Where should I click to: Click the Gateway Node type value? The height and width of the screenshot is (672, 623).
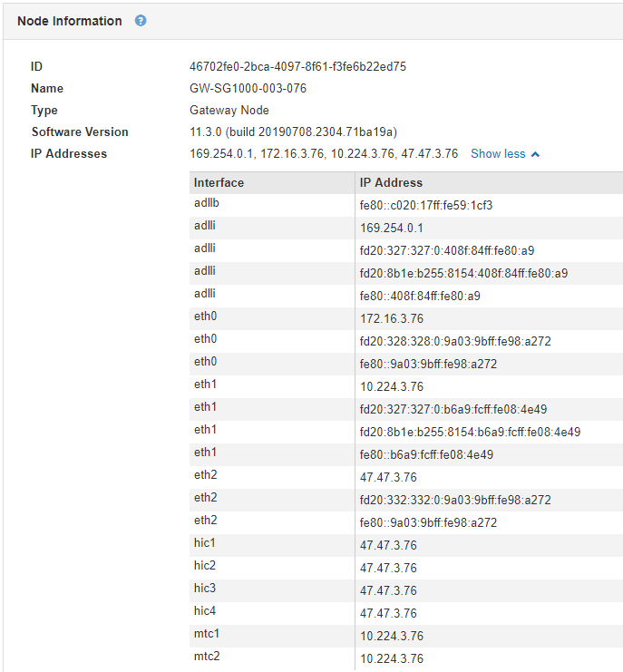pyautogui.click(x=229, y=111)
